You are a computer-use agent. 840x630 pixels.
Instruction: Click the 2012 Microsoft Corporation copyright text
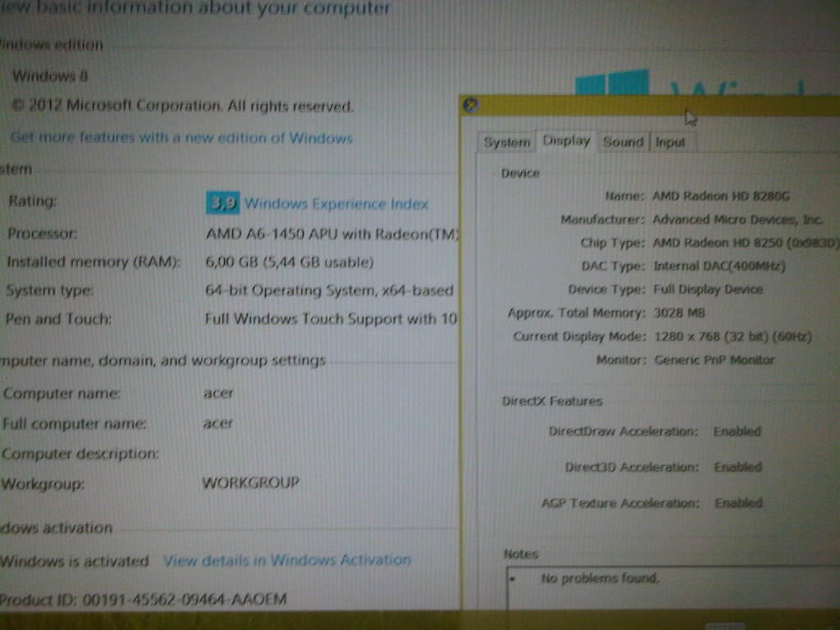(x=182, y=106)
